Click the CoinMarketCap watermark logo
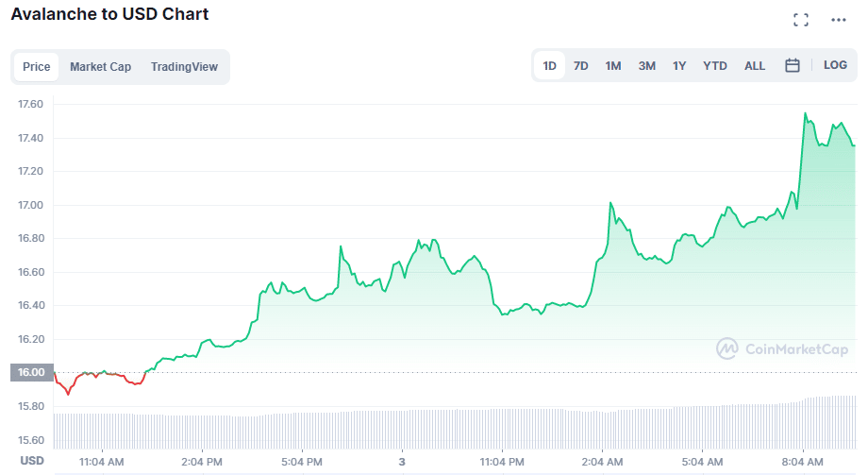The image size is (868, 475). pyautogui.click(x=780, y=348)
